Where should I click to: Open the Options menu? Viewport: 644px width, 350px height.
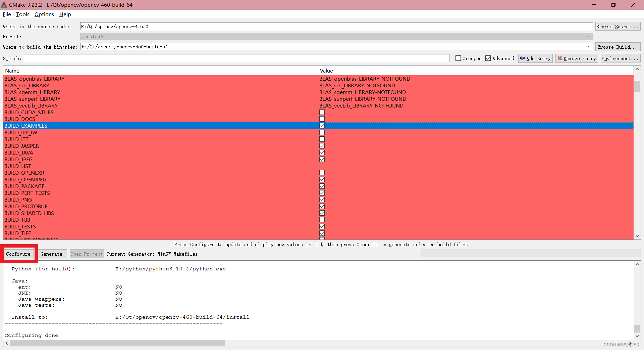pos(44,14)
